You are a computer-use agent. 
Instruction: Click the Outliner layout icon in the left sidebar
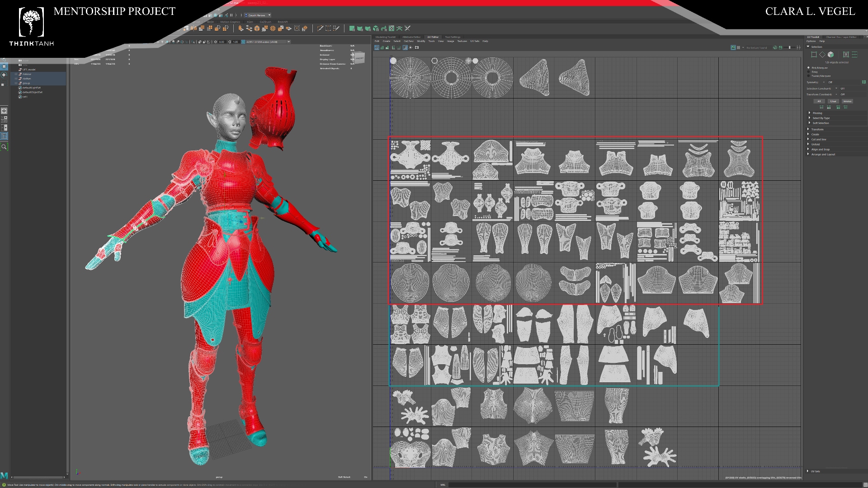[4, 136]
